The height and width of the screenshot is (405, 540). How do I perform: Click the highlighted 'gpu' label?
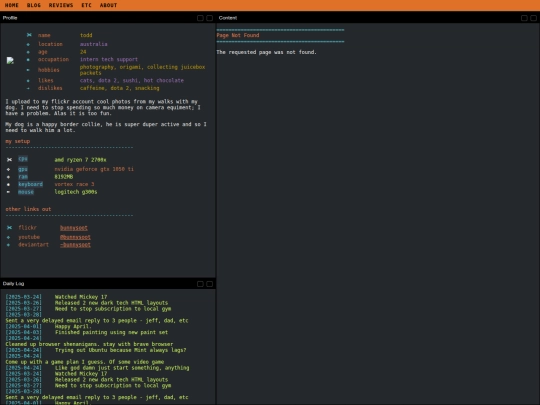23,169
